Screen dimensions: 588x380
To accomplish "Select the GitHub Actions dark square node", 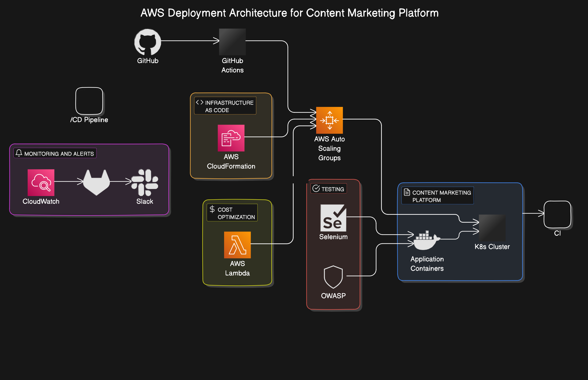I will tap(232, 42).
